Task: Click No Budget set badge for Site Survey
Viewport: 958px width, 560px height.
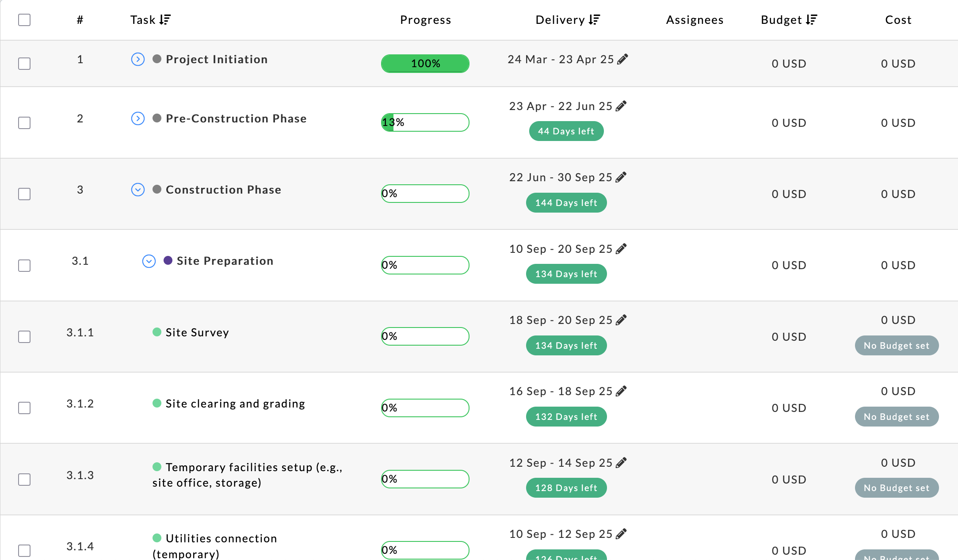Action: tap(896, 346)
